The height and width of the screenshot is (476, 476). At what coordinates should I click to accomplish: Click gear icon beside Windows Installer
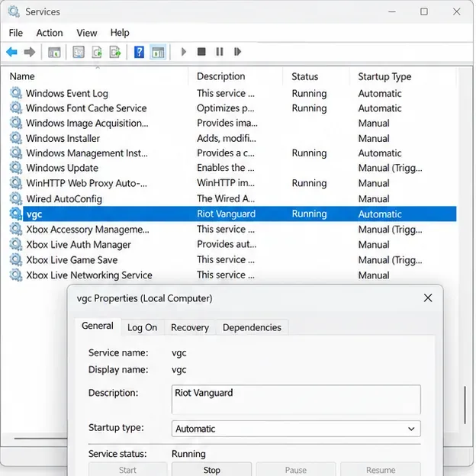[16, 138]
